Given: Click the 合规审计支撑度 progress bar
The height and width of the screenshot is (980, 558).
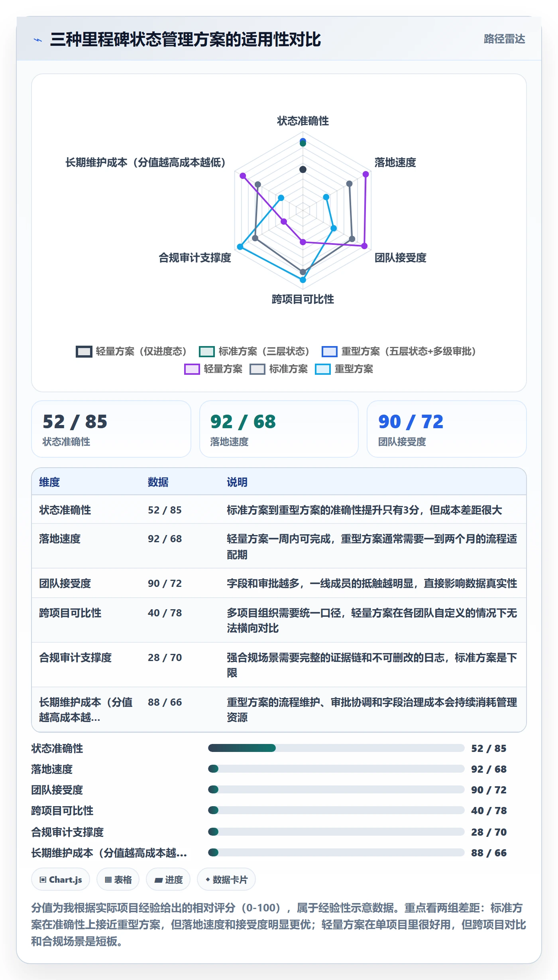Looking at the screenshot, I should (336, 832).
